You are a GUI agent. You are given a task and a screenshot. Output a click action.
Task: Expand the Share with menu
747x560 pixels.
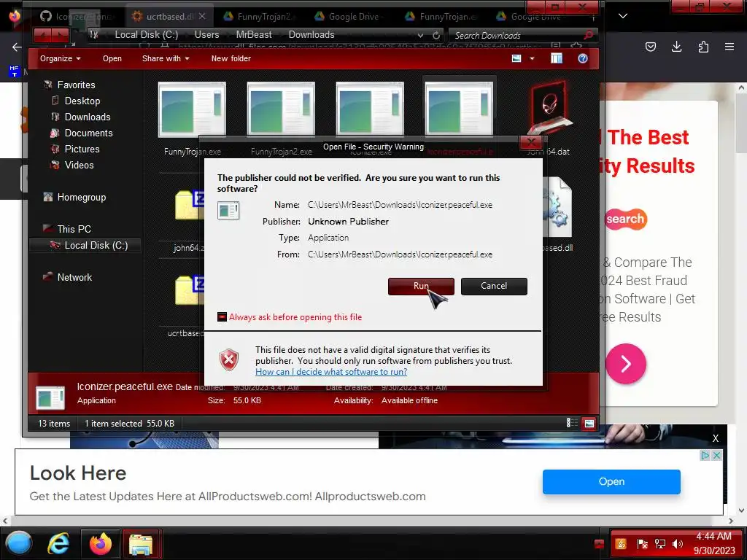pos(166,58)
